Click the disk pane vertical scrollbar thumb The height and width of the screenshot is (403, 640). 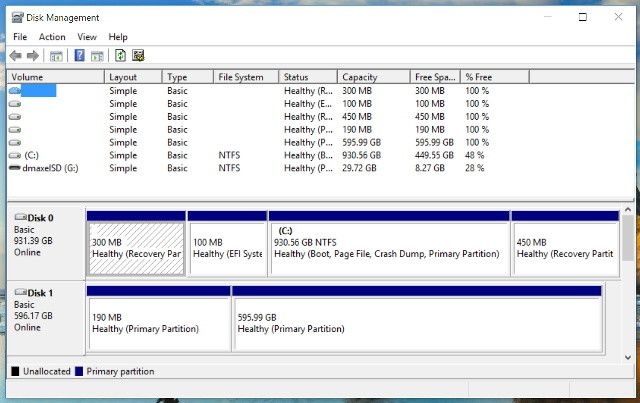click(628, 238)
